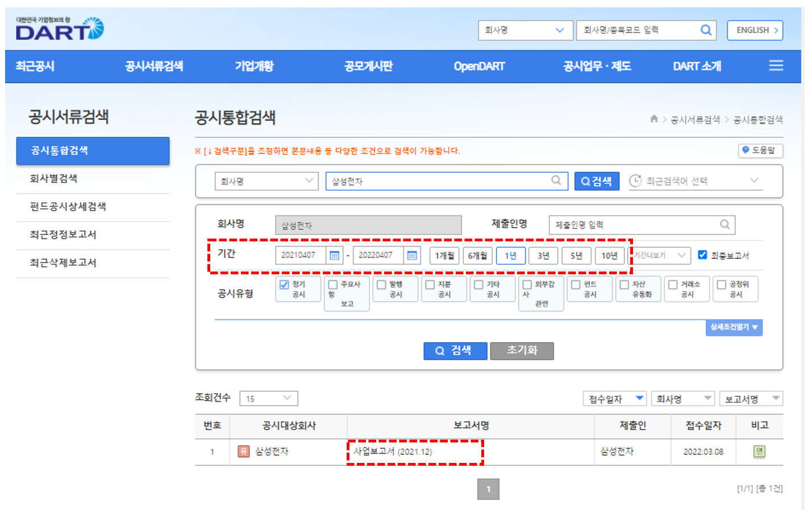812x518 pixels.
Task: Open the search-type 회사명 dropdown
Action: [x=266, y=181]
